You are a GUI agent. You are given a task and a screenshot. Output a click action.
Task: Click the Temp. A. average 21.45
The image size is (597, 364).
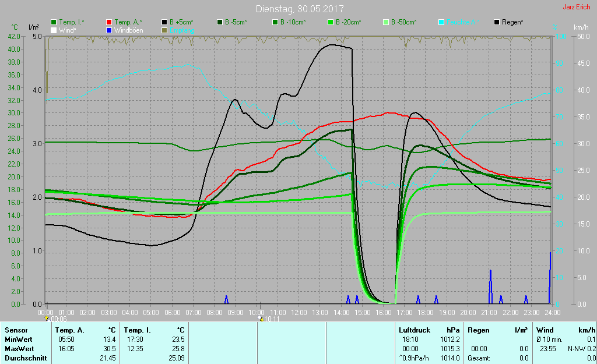(108, 358)
